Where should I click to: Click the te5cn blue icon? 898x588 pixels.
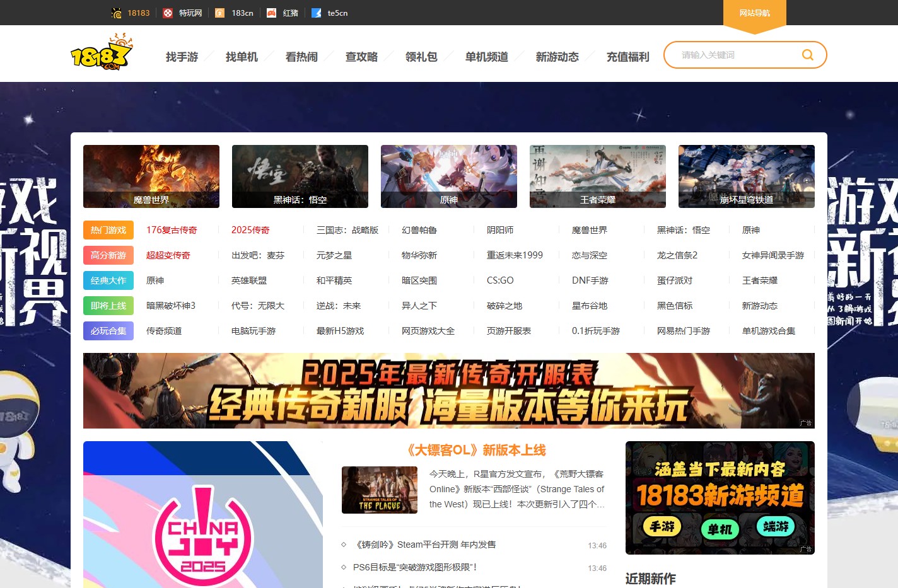(x=317, y=13)
